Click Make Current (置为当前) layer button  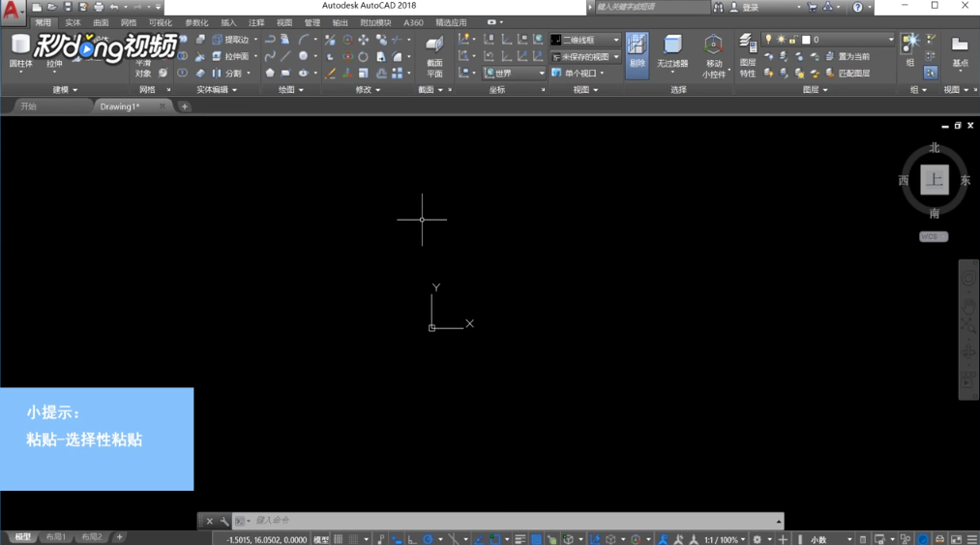tap(848, 56)
